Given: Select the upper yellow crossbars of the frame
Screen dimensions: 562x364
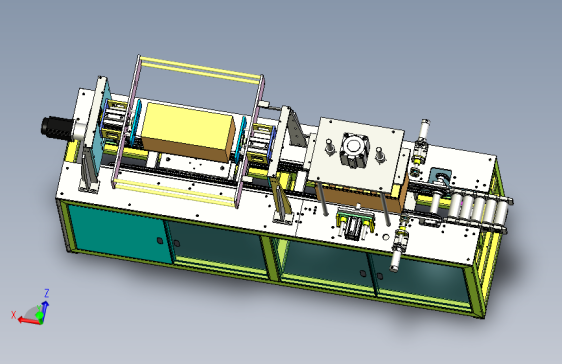Looking at the screenshot, I should click(200, 70).
